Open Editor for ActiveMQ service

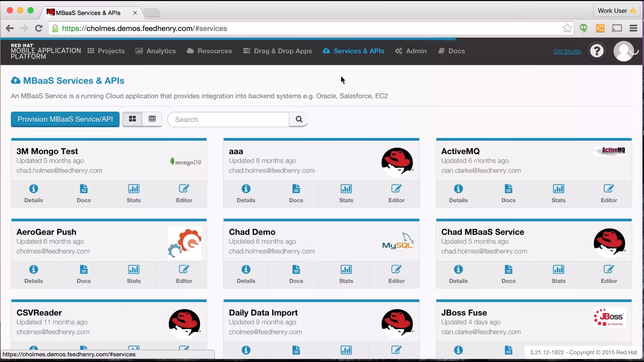click(x=609, y=194)
